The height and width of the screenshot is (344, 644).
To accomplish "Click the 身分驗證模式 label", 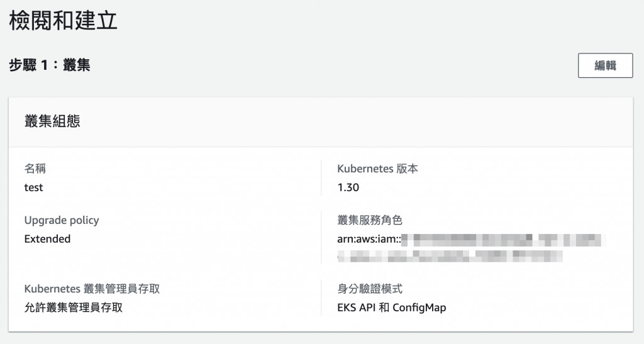I will 369,289.
